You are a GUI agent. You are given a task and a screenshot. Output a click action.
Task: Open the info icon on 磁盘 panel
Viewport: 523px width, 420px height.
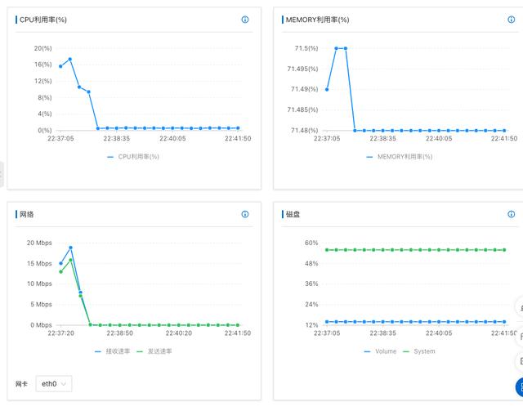pyautogui.click(x=512, y=214)
